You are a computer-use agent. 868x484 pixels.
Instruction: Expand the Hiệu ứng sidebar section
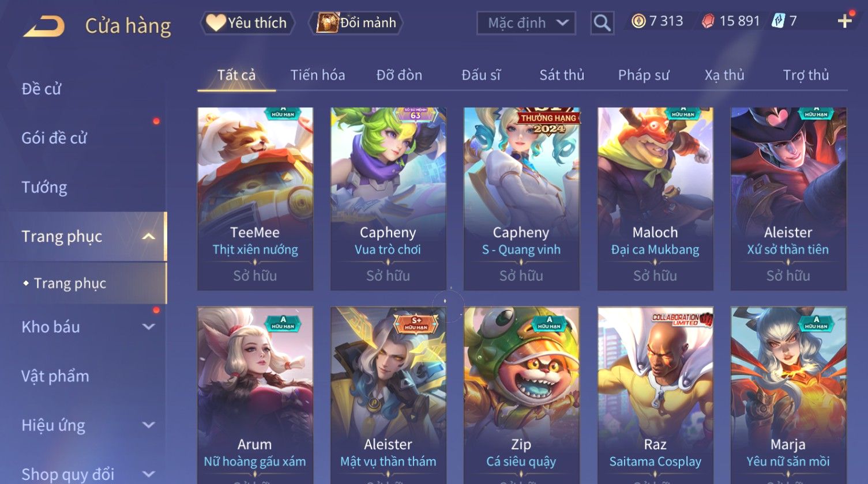(148, 425)
